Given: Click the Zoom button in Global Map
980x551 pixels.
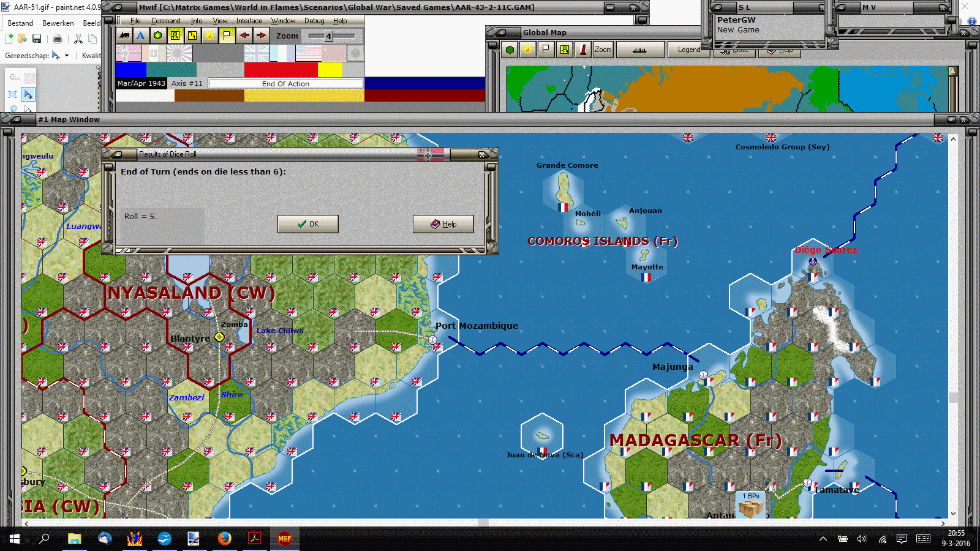Looking at the screenshot, I should [603, 50].
